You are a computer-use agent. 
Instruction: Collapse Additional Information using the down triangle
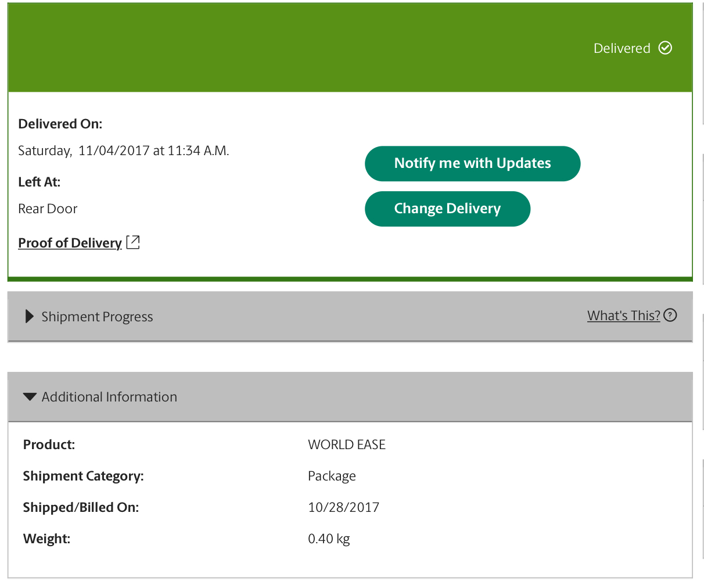(x=30, y=397)
